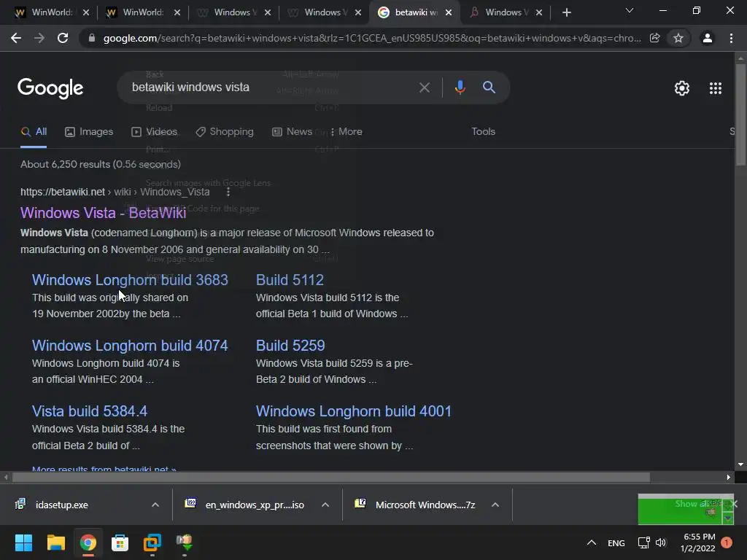Open tab search chevron in title bar
747x560 pixels.
click(x=630, y=10)
